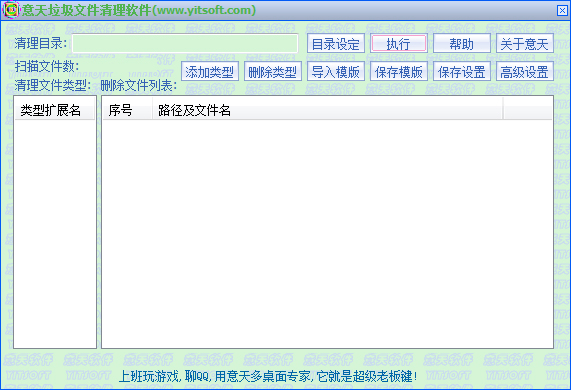The width and height of the screenshot is (571, 390).
Task: Click the 清理目录 label
Action: click(41, 43)
